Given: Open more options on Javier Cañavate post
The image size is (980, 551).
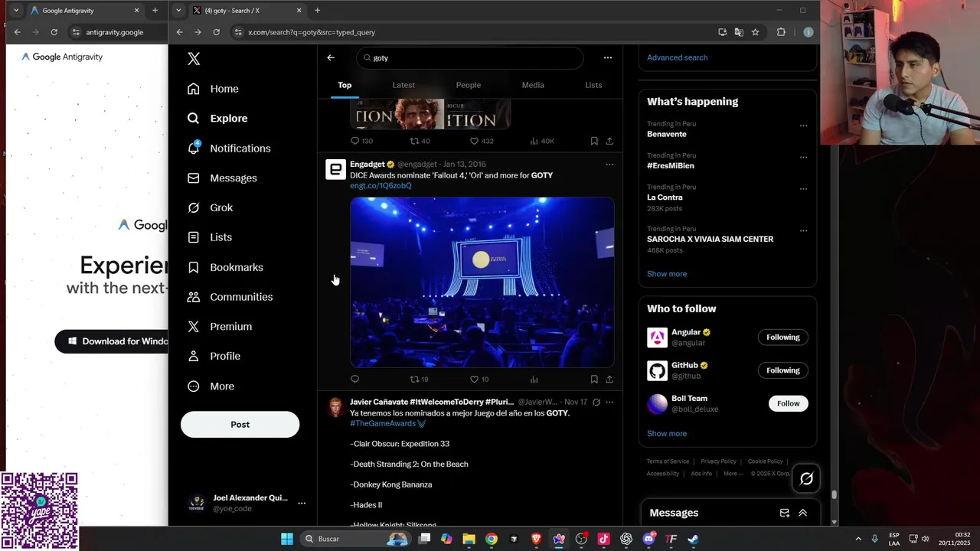Looking at the screenshot, I should click(x=609, y=402).
